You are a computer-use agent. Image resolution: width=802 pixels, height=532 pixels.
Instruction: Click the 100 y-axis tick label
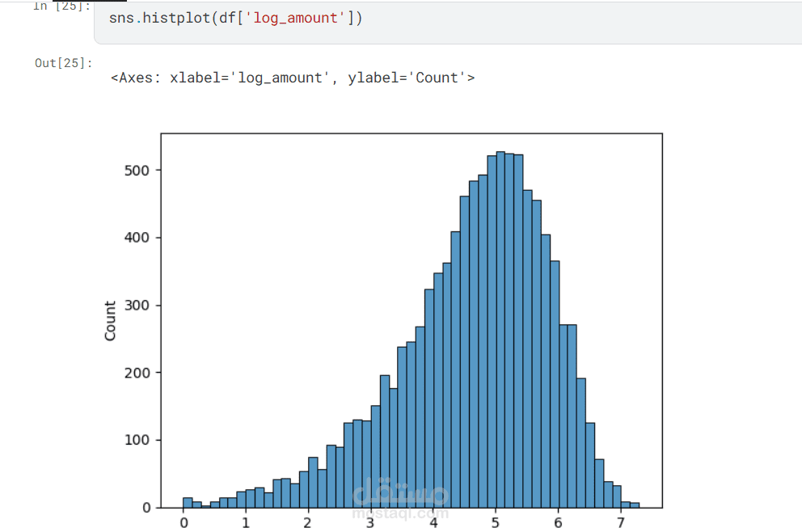click(x=137, y=440)
